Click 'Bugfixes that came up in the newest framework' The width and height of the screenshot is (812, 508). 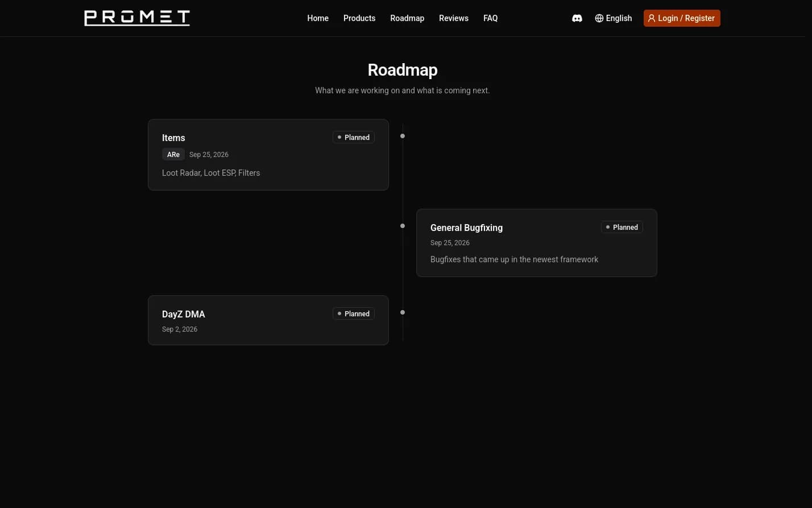[514, 259]
